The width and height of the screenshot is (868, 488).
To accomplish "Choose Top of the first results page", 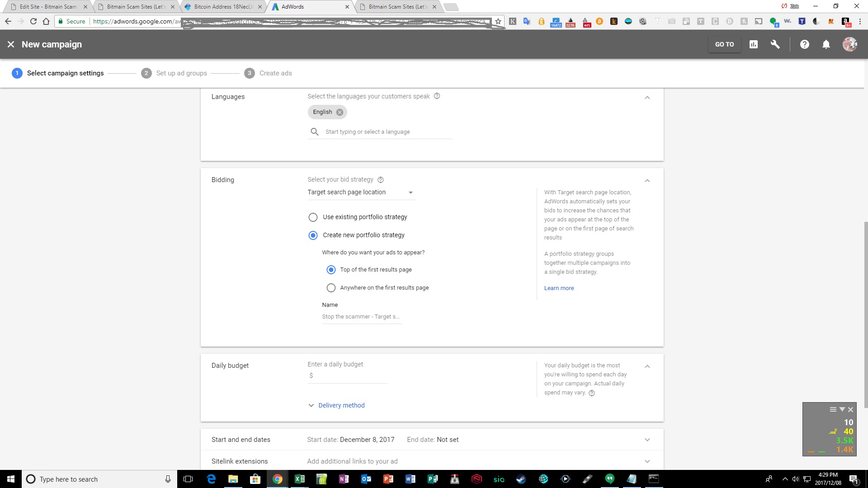I will (x=331, y=270).
